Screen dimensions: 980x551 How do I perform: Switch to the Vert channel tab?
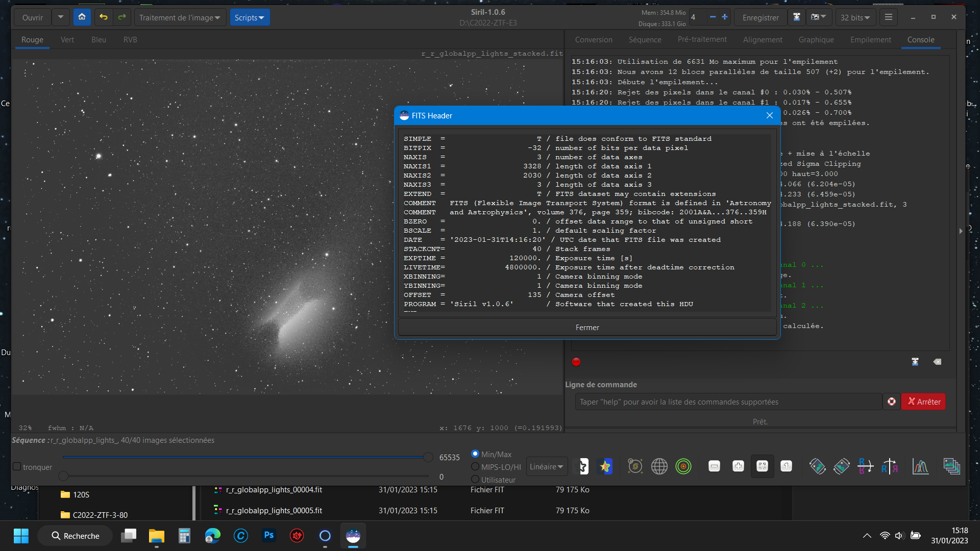click(67, 40)
